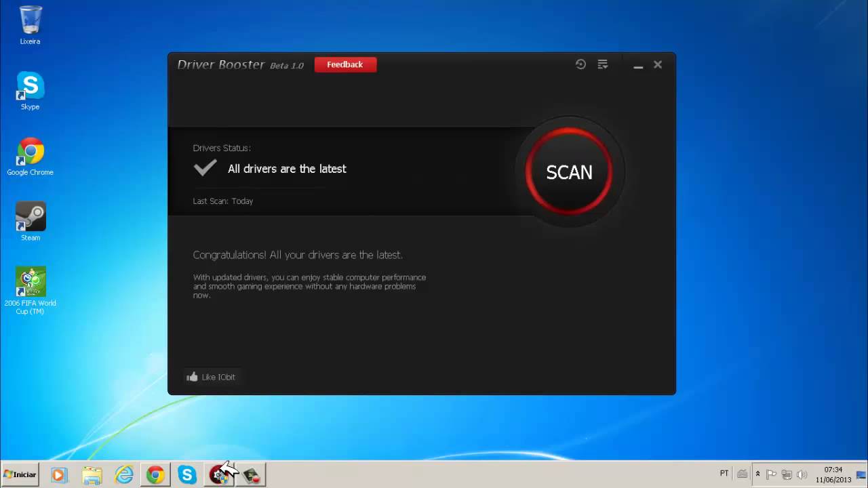This screenshot has height=488, width=868.
Task: Select the Lixeira recycle bin desktop icon
Action: (x=30, y=25)
